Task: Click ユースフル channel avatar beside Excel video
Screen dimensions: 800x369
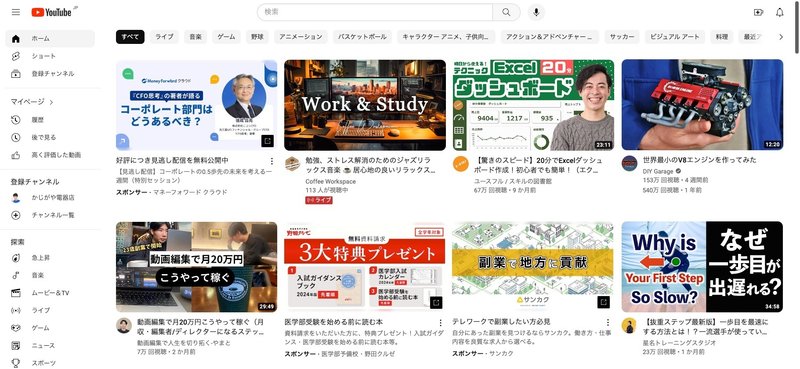Action: (460, 164)
